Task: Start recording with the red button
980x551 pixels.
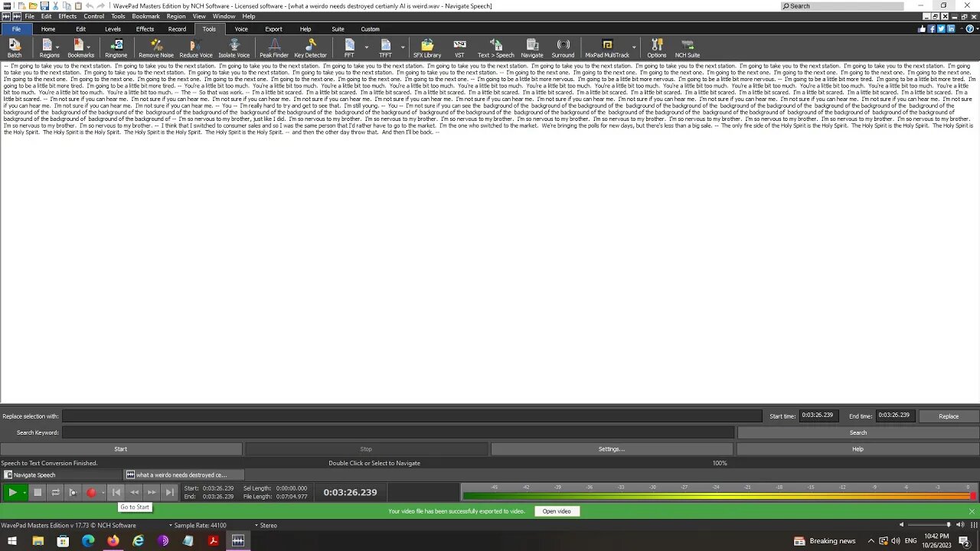Action: (91, 493)
